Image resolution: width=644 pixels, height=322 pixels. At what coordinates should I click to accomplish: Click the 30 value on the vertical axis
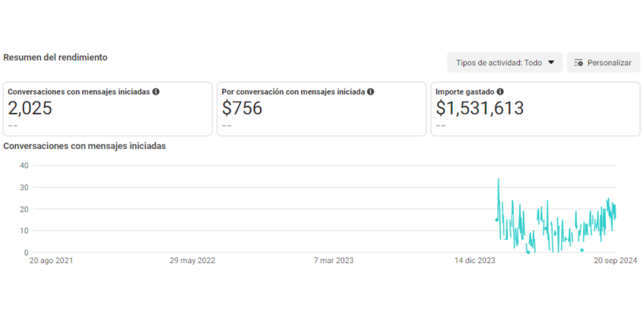[x=24, y=187]
